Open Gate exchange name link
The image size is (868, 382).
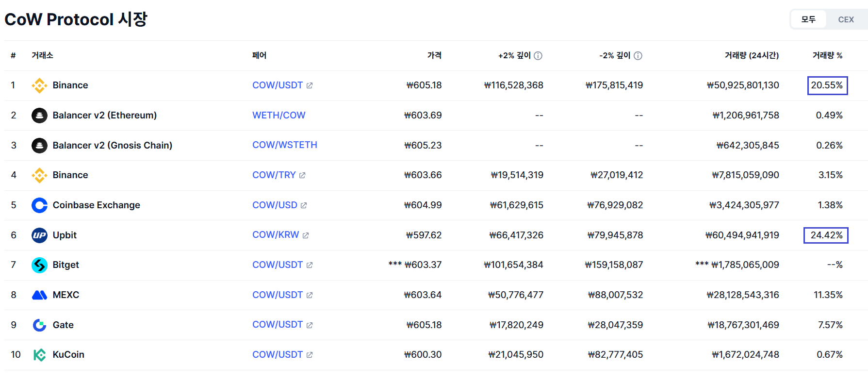click(63, 325)
